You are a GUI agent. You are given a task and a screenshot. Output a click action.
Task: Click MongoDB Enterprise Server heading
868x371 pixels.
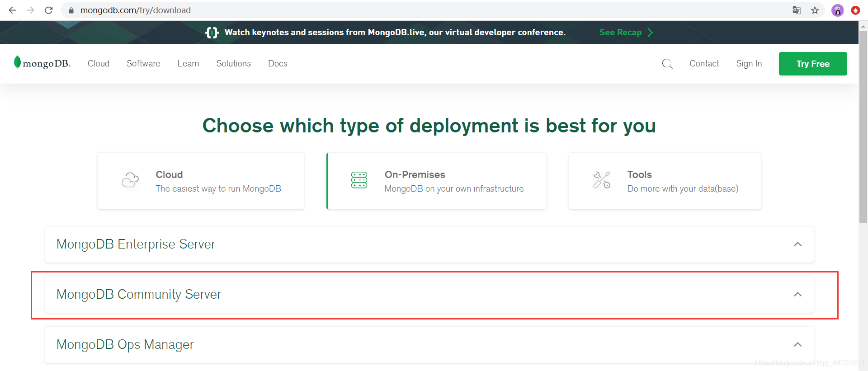click(136, 244)
